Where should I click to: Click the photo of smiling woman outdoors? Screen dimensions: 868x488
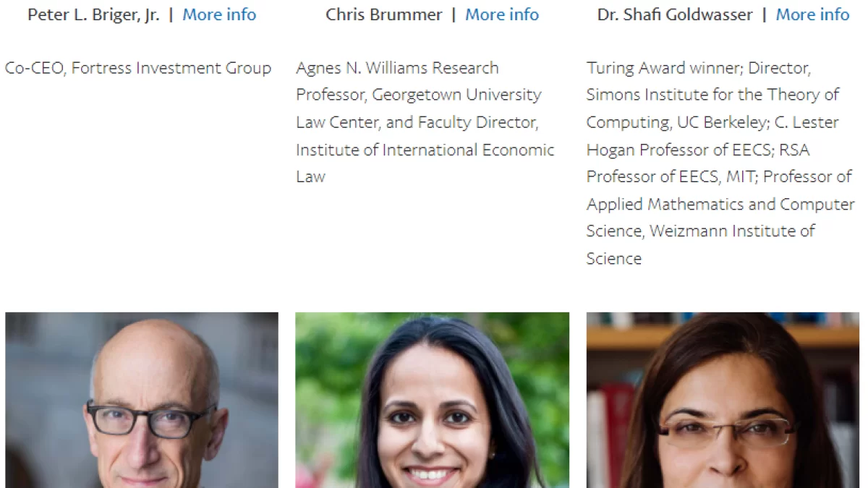pos(432,400)
